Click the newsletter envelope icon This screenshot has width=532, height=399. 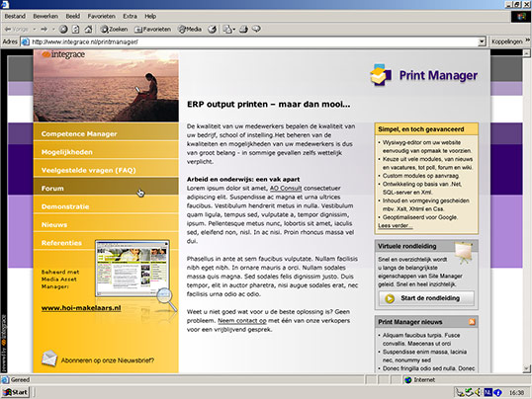pyautogui.click(x=49, y=359)
